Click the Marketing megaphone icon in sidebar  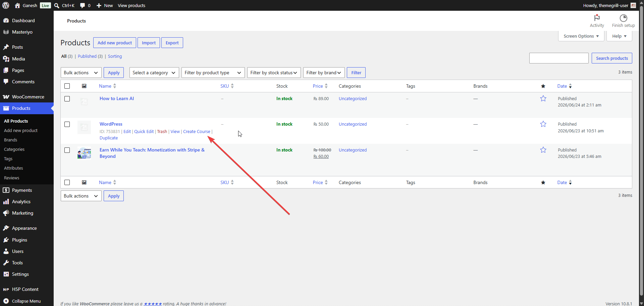point(6,213)
